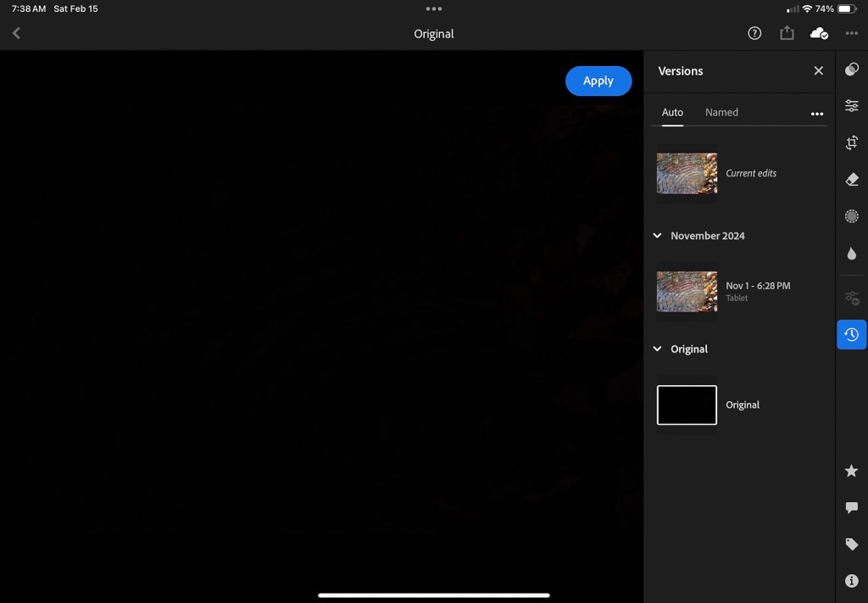Open the Lens Blur tool

(x=852, y=253)
